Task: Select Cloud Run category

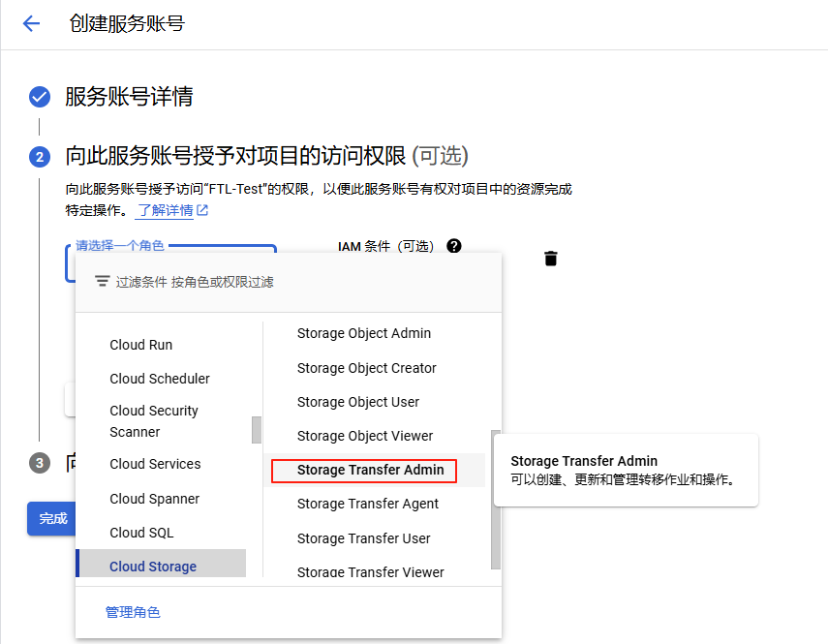Action: (x=141, y=345)
